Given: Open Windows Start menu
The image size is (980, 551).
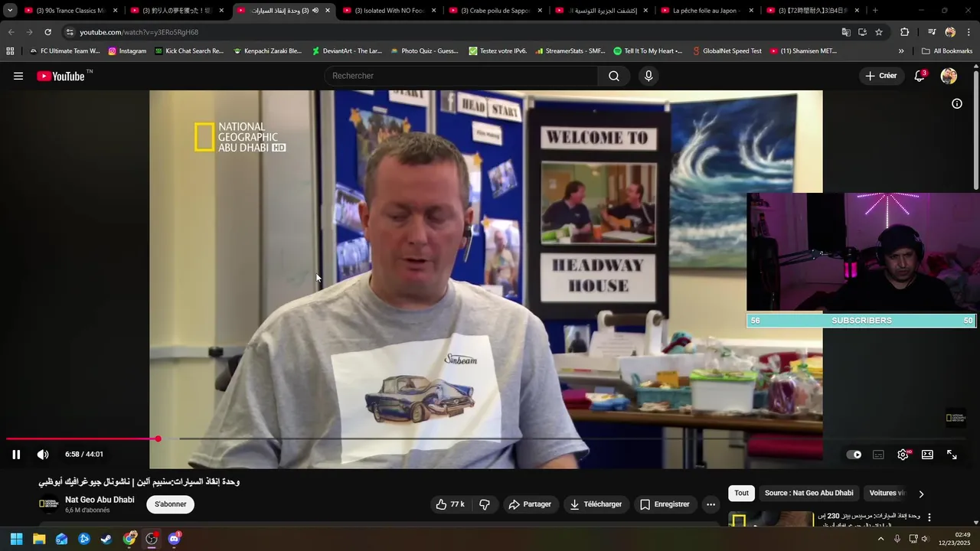Looking at the screenshot, I should (16, 539).
